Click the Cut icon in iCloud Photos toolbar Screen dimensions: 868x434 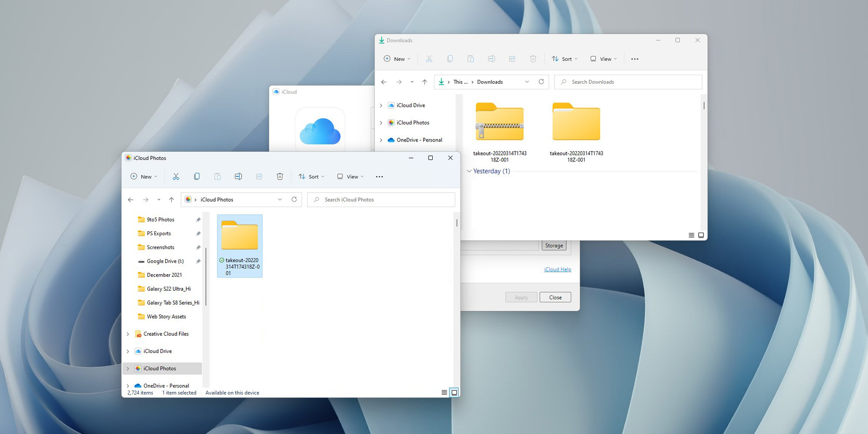(x=176, y=177)
